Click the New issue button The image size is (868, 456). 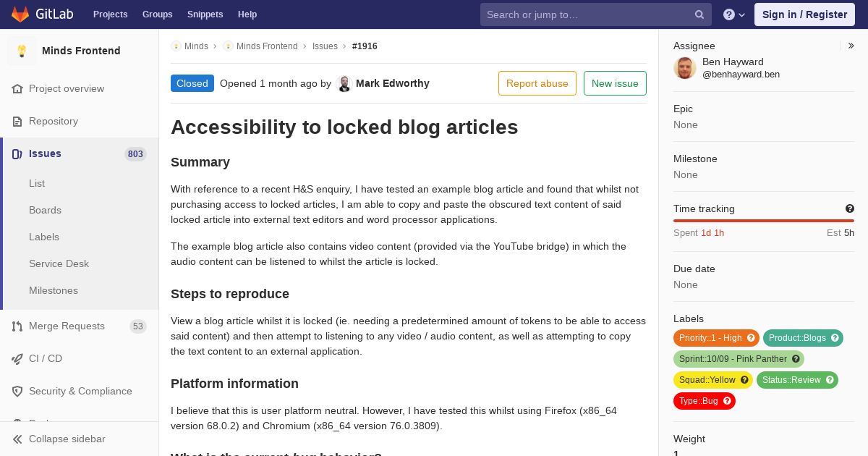tap(615, 83)
